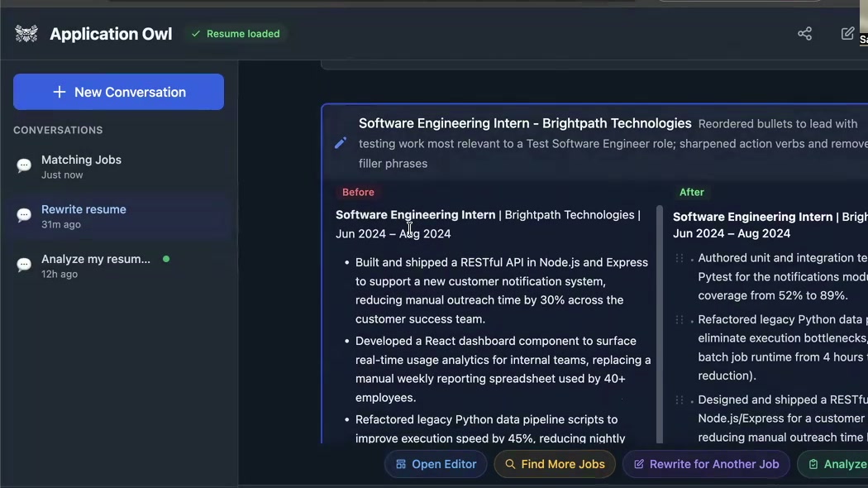Toggle the green Resume loaded status badge

(235, 34)
